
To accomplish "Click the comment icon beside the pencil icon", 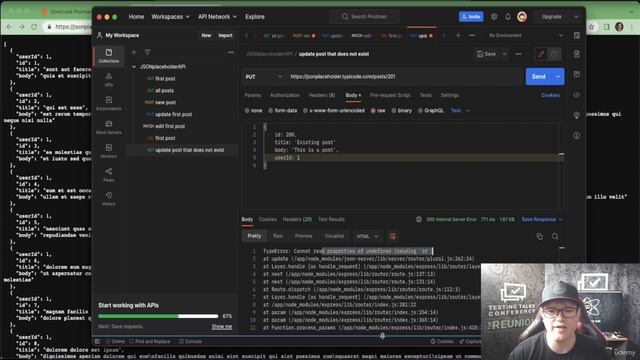I will 554,54.
